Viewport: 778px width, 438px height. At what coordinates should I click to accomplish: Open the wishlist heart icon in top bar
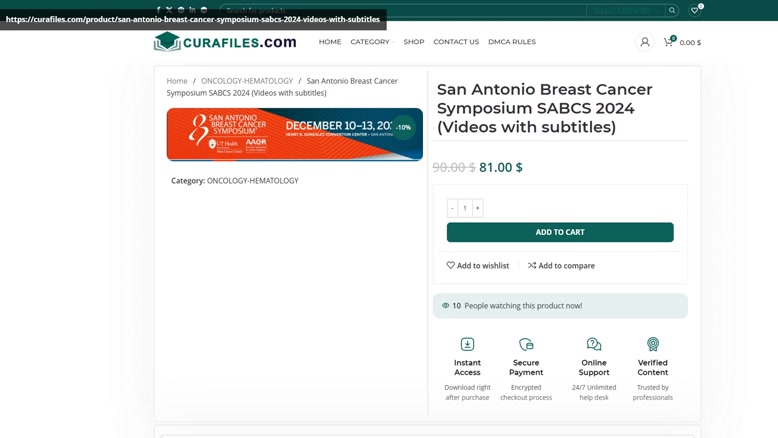click(695, 10)
